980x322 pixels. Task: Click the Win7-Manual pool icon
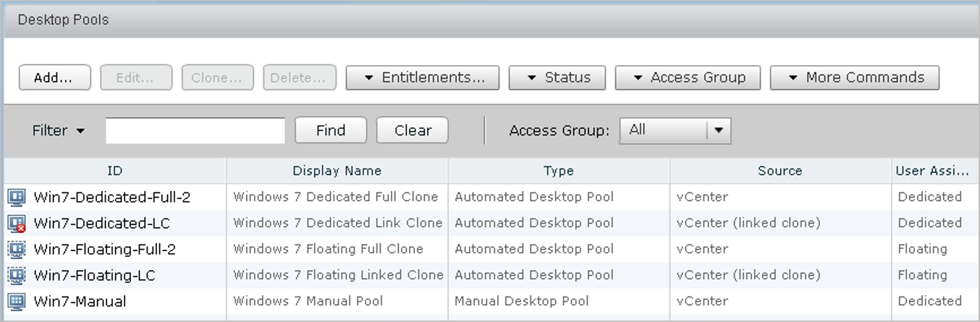[17, 301]
